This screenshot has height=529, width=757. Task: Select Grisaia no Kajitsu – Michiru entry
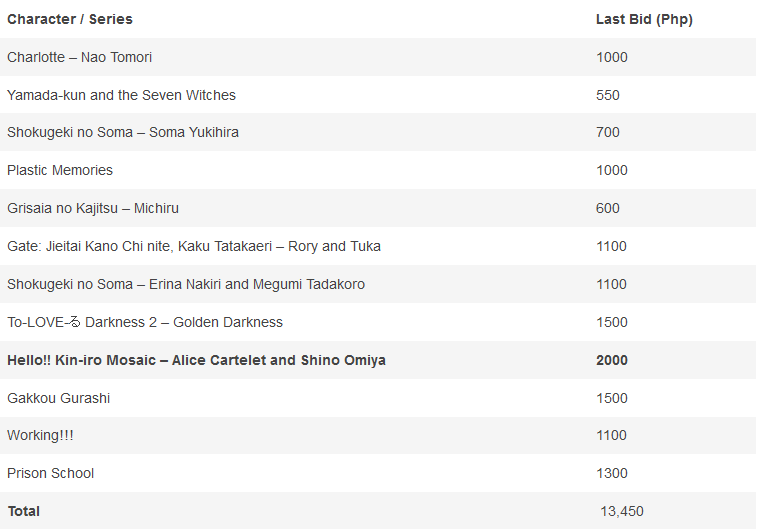(x=93, y=208)
